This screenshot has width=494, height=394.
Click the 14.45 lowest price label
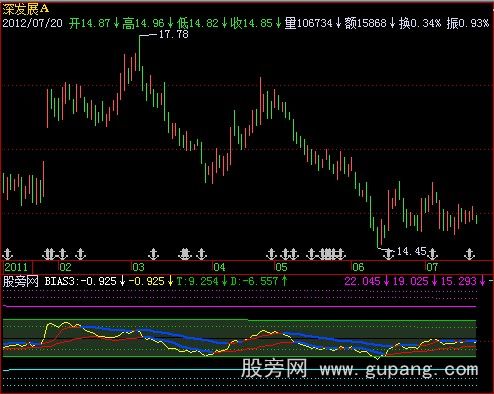[x=412, y=251]
